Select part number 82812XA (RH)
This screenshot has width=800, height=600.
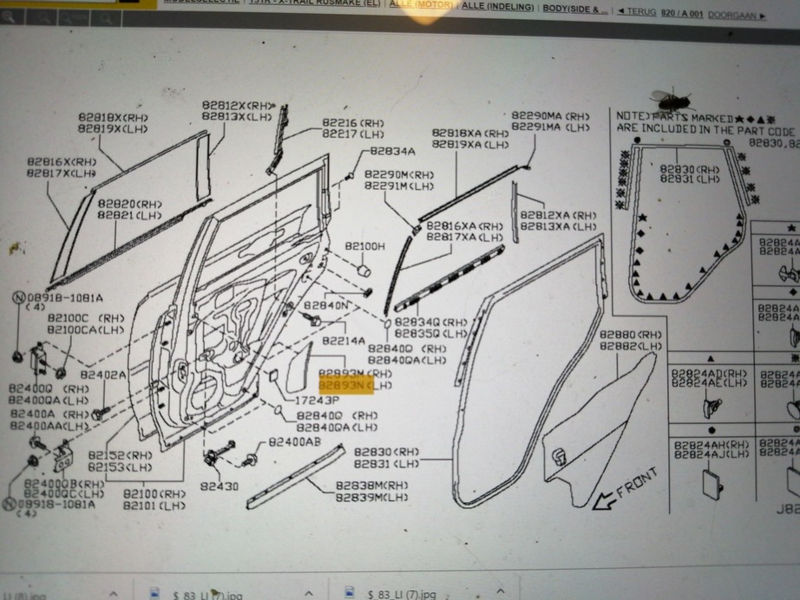point(558,215)
